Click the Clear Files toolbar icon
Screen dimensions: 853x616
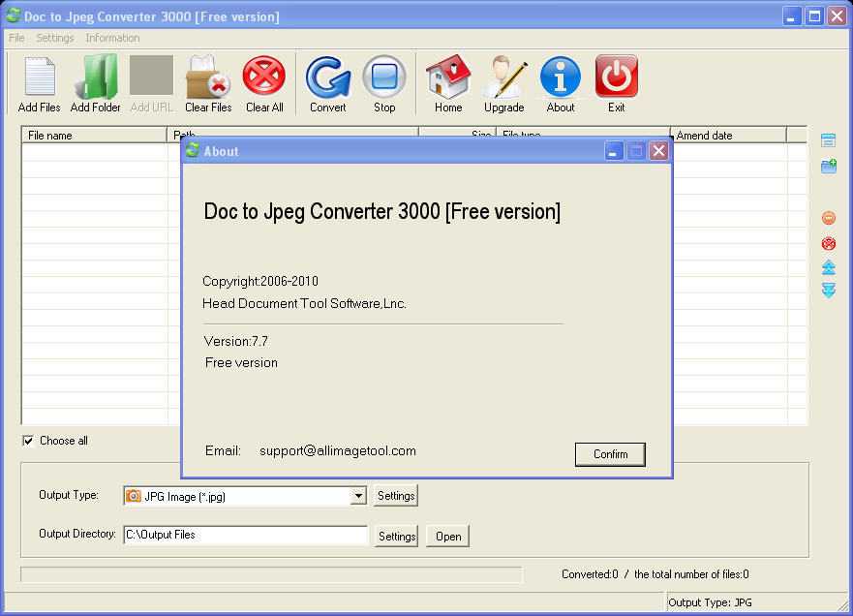(x=208, y=77)
